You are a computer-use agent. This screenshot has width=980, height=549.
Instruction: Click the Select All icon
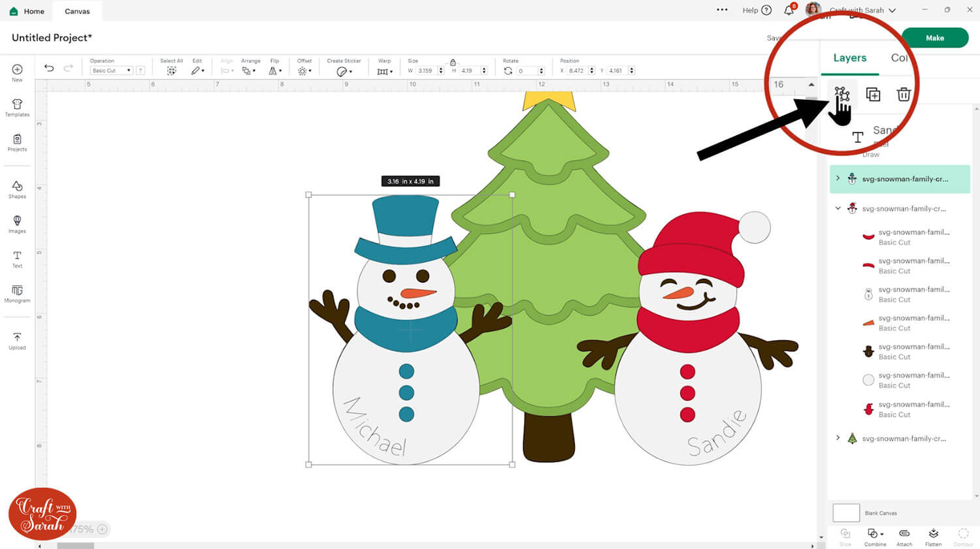171,71
